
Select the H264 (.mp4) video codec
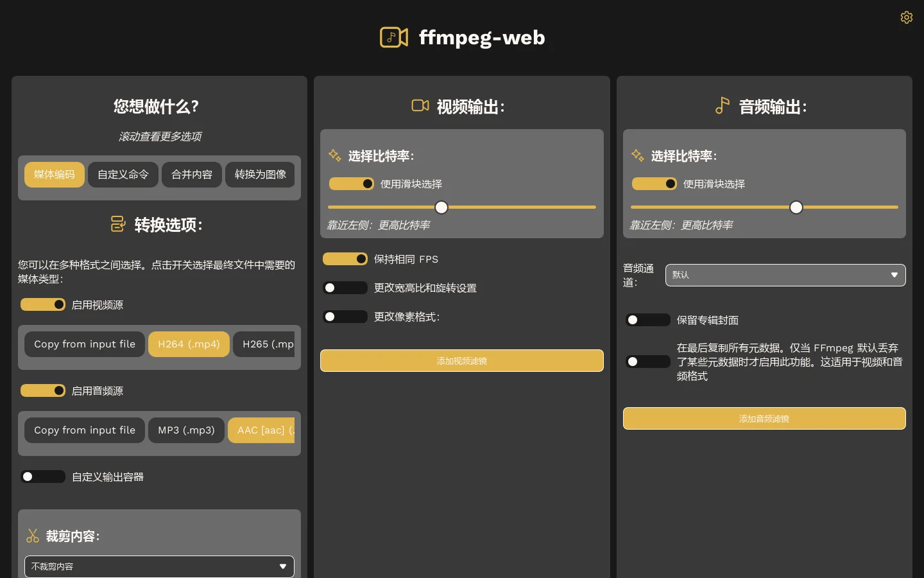click(189, 344)
